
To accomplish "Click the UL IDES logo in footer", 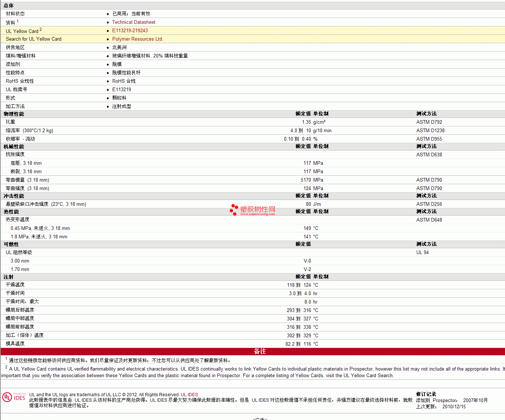I will pos(14,397).
